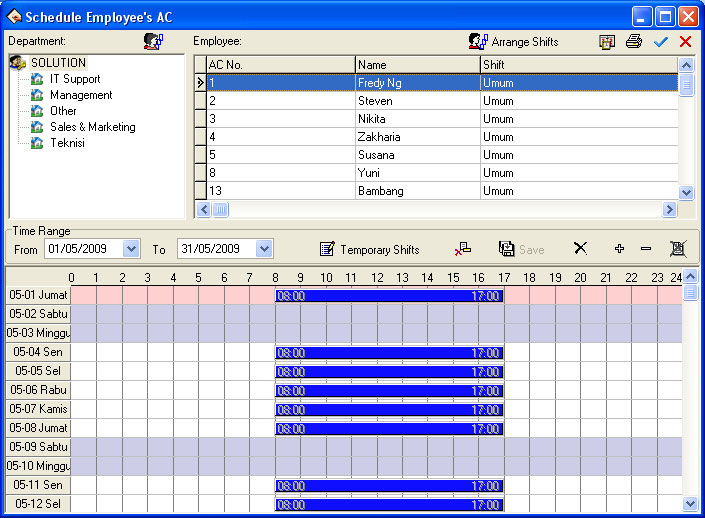Click the black X delete icon

(580, 248)
